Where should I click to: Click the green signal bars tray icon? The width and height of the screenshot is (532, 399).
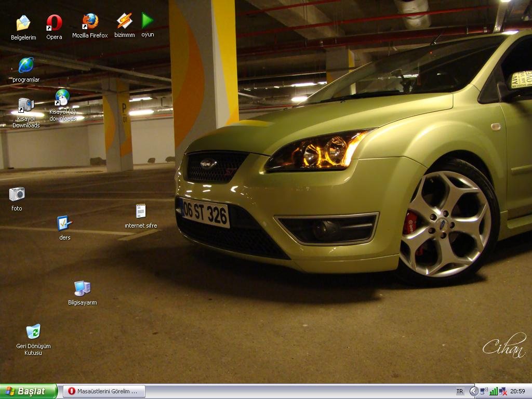[494, 391]
